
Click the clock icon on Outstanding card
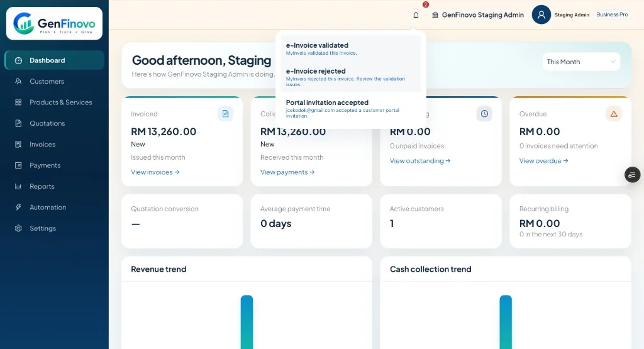pos(484,114)
